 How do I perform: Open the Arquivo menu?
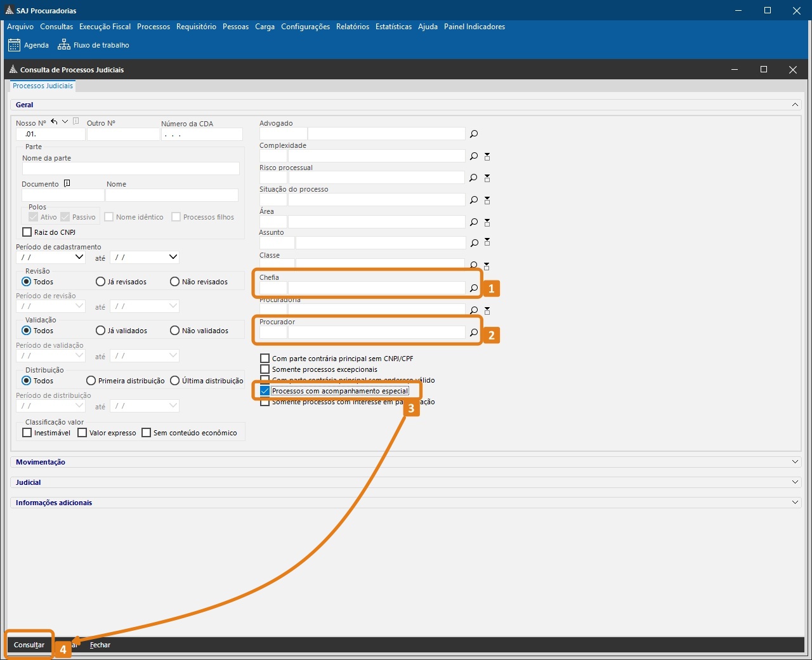pos(20,27)
